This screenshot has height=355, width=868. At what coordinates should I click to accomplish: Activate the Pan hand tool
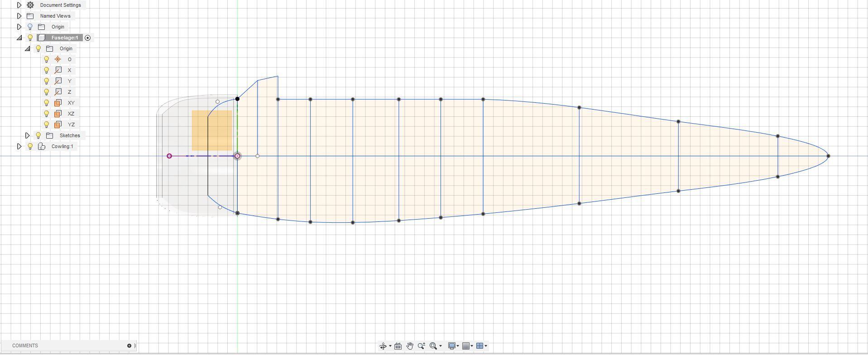tap(410, 346)
